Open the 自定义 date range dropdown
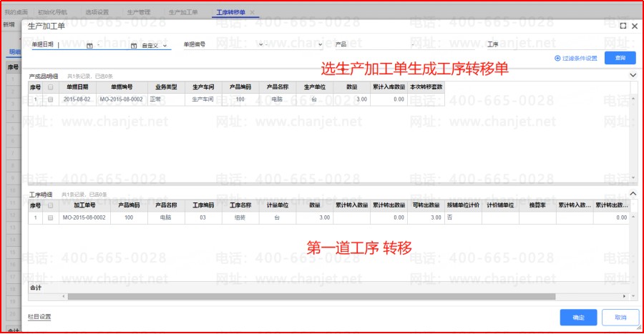This screenshot has height=334, width=644. coord(155,46)
